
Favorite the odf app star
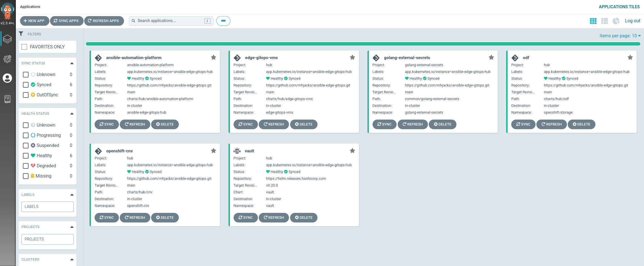(x=630, y=57)
